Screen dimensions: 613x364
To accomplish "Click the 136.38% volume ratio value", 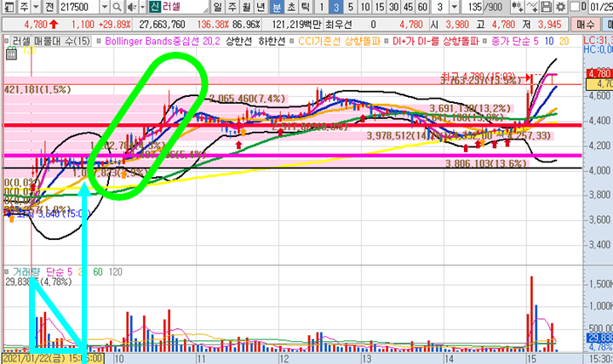I will click(213, 25).
